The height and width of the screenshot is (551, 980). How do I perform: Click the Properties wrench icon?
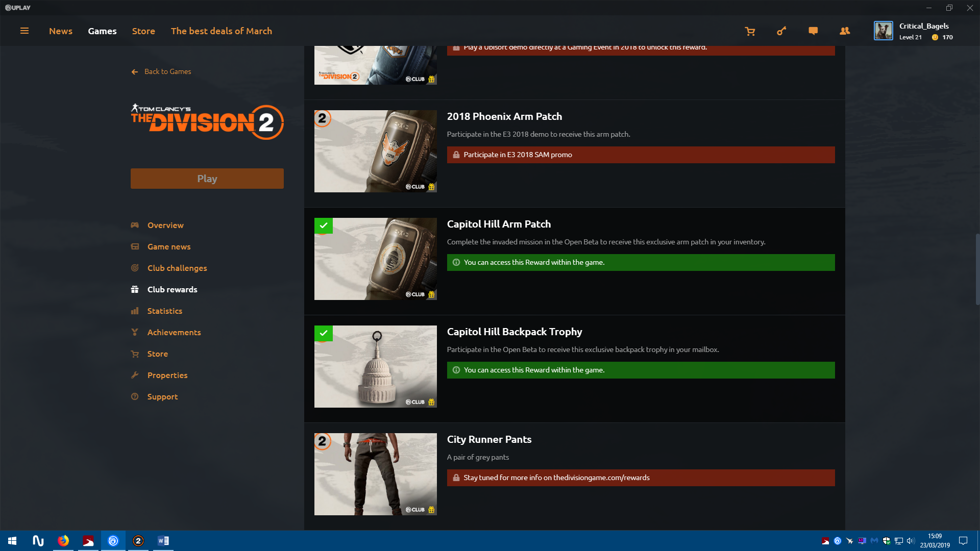tap(135, 375)
